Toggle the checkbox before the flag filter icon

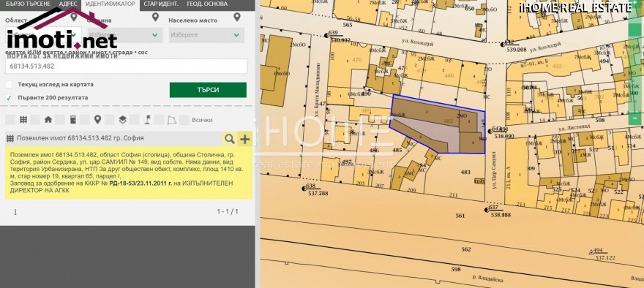(x=135, y=120)
